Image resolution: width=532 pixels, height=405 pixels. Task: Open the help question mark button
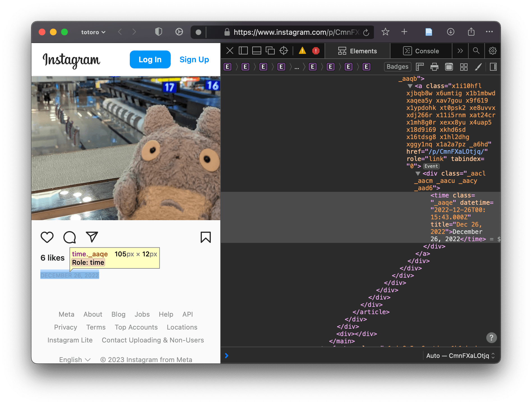(491, 338)
